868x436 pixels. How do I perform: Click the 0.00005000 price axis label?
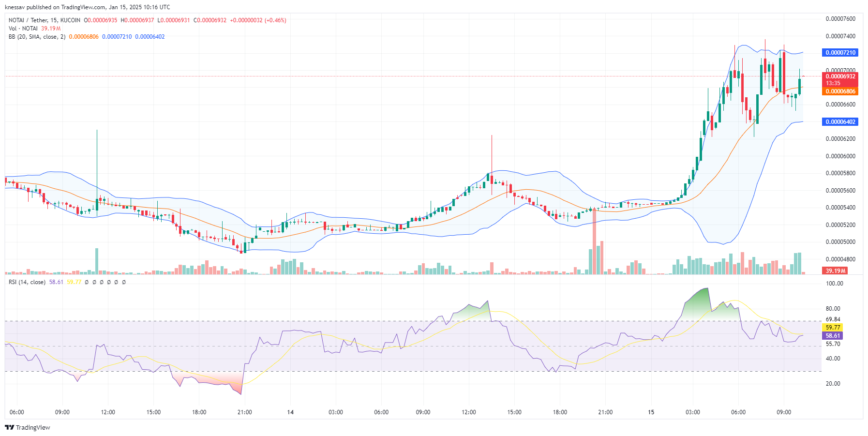tap(840, 242)
